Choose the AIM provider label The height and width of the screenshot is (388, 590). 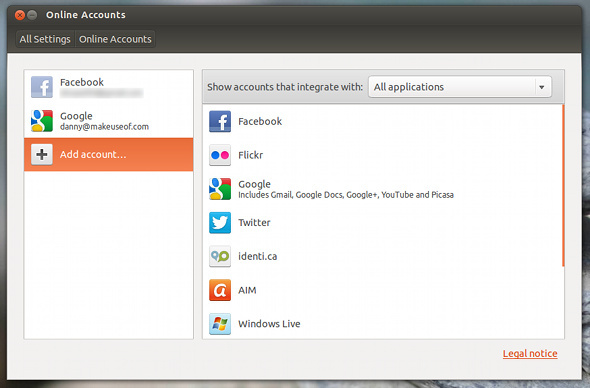(x=247, y=290)
